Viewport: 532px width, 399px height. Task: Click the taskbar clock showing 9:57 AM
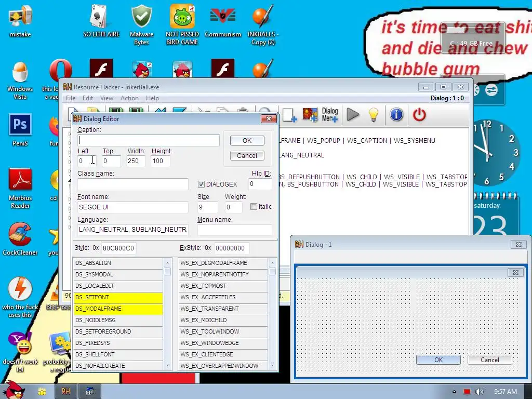click(506, 392)
